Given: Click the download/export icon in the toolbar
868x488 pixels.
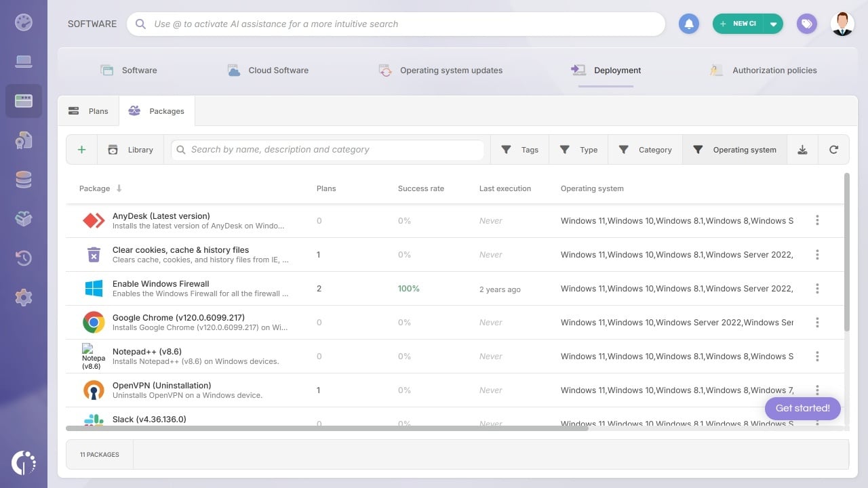Looking at the screenshot, I should pos(802,149).
